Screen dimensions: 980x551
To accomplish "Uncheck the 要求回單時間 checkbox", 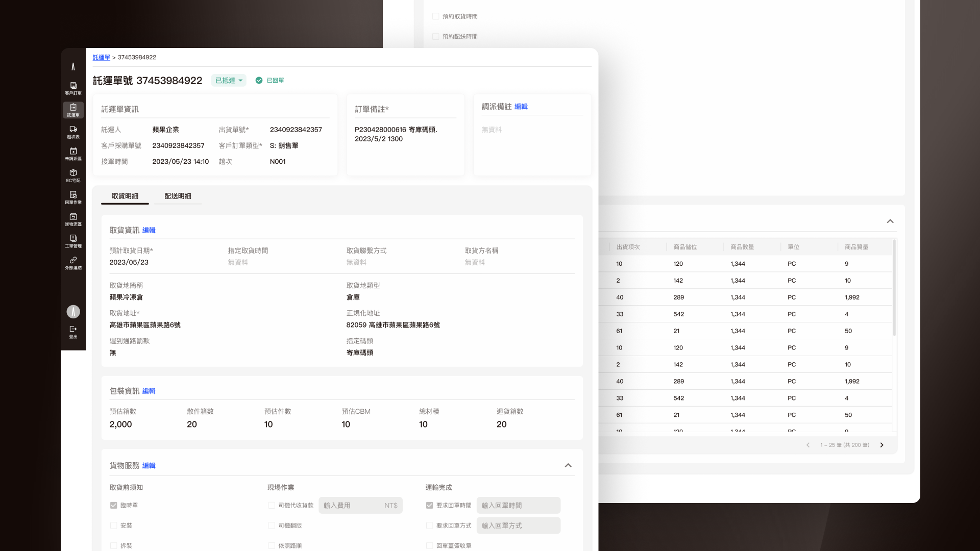I will [429, 505].
